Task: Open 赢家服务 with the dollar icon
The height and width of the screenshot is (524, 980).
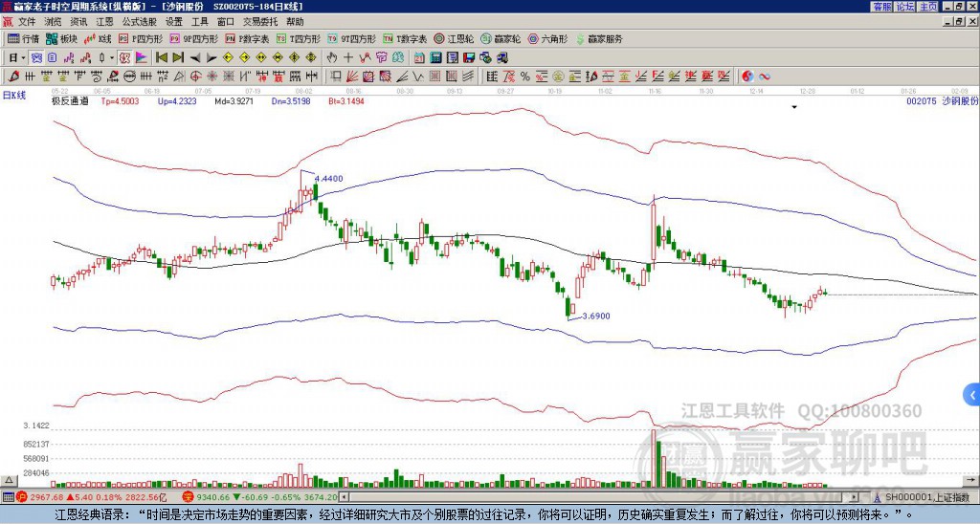Action: click(599, 38)
